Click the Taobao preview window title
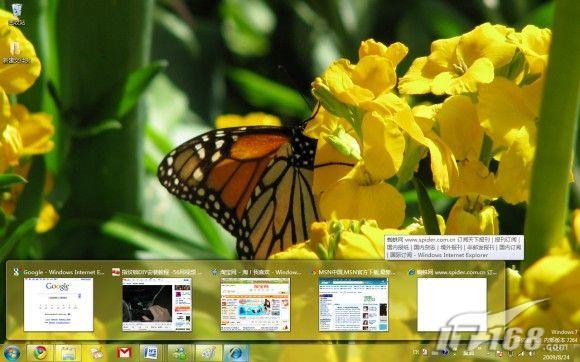 [x=261, y=273]
